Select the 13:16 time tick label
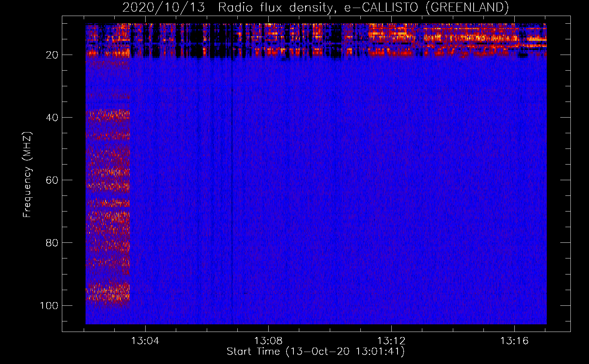 click(x=514, y=341)
